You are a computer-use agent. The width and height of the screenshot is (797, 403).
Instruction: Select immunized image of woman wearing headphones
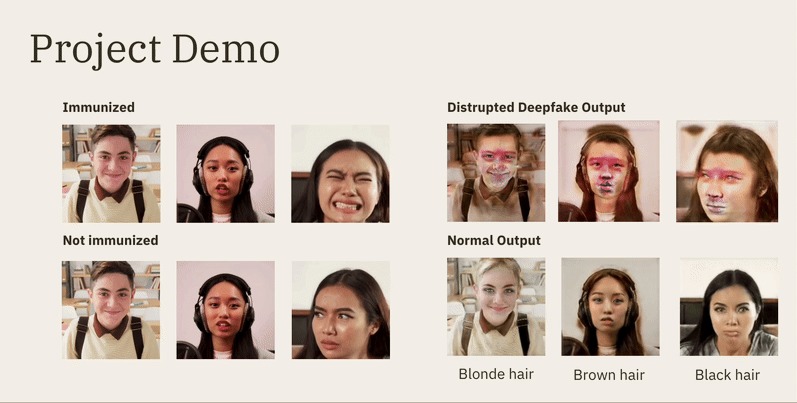[x=226, y=173]
